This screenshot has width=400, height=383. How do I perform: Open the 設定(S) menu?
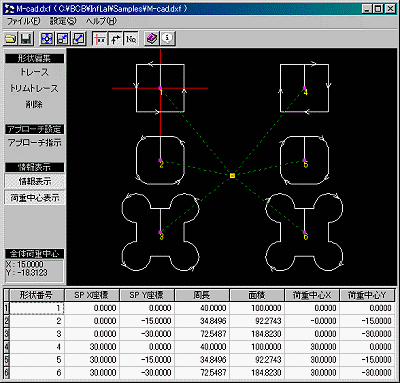63,21
